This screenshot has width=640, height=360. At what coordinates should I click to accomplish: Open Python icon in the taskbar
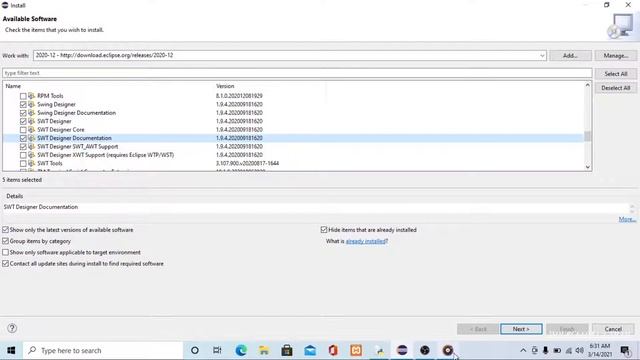click(379, 350)
